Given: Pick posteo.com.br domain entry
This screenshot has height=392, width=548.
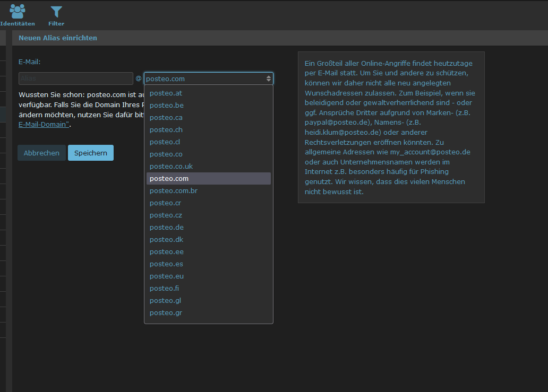Looking at the screenshot, I should [173, 191].
